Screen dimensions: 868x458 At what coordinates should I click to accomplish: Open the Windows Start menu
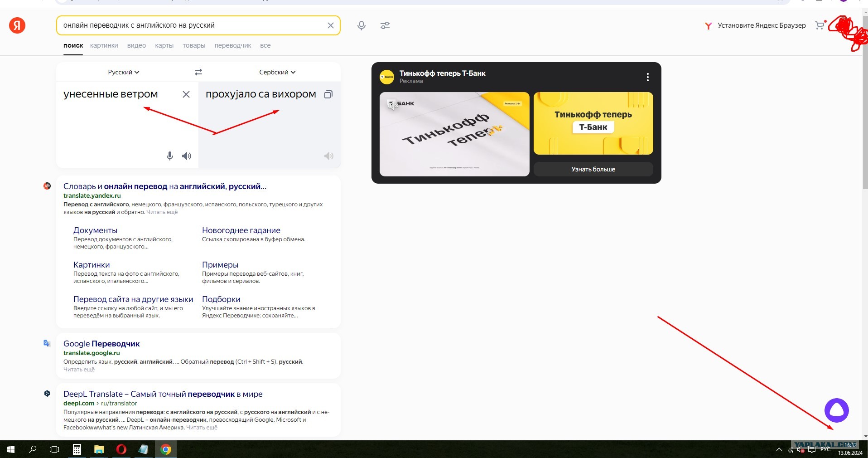(11, 449)
